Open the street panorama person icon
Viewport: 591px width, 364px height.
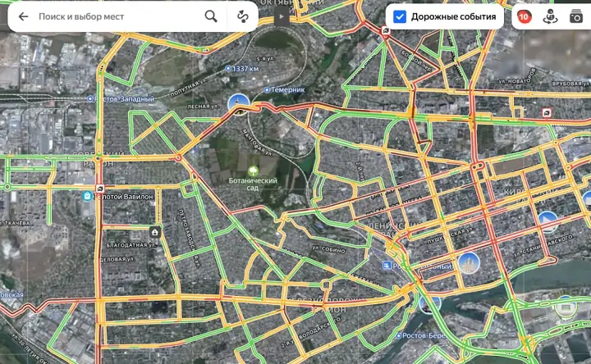pyautogui.click(x=551, y=16)
